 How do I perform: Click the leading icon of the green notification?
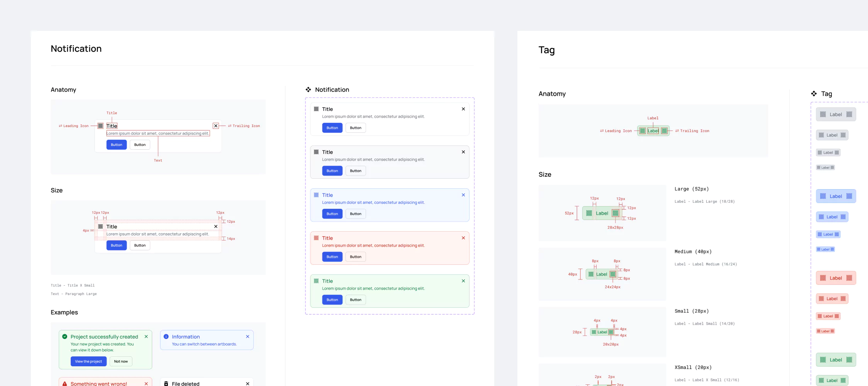pyautogui.click(x=316, y=281)
